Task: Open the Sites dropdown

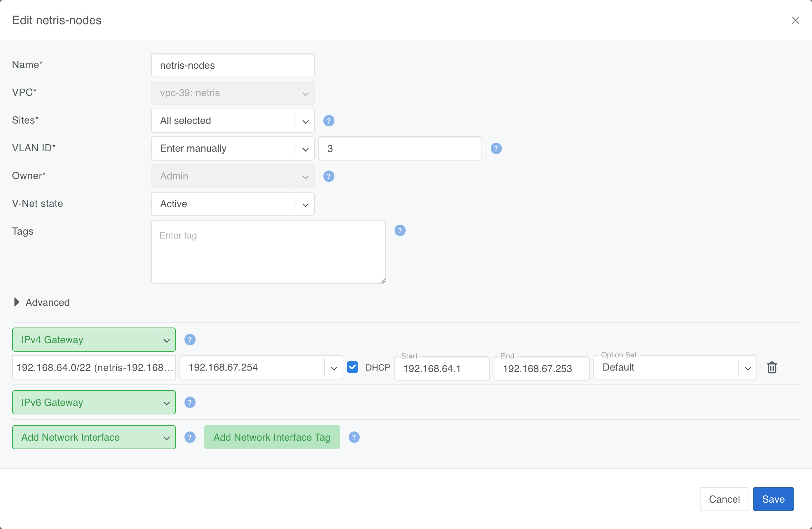Action: (233, 121)
